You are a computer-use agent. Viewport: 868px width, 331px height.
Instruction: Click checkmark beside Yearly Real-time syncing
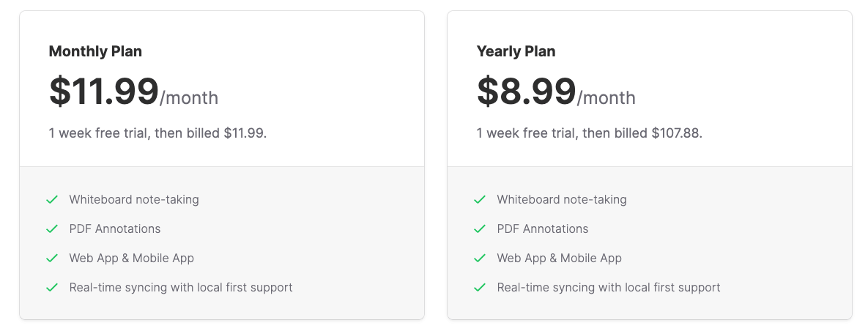tap(480, 287)
